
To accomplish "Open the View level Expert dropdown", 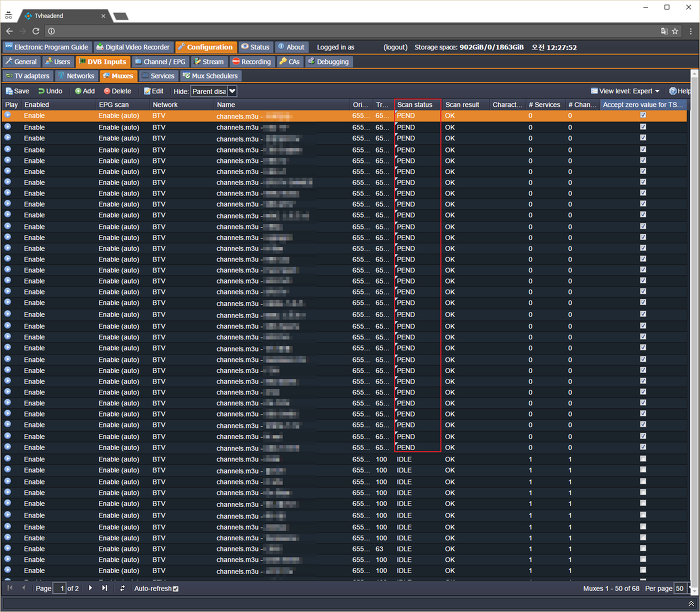I will (x=625, y=91).
